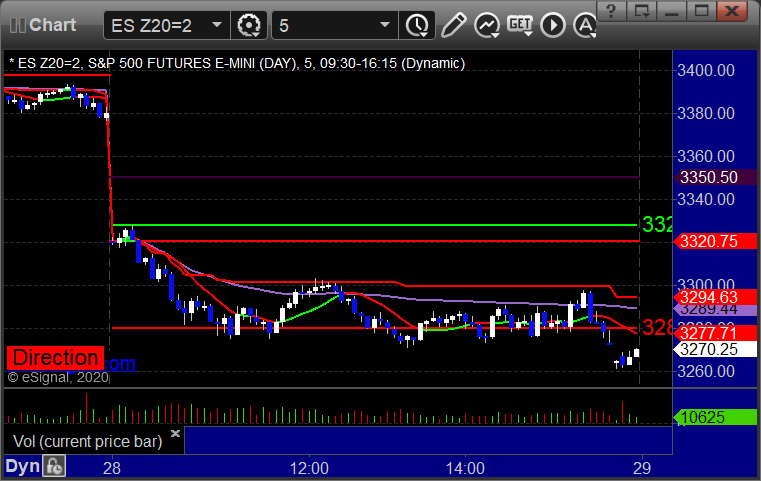Close the chart window with the X button
Image resolution: width=761 pixels, height=481 pixels.
731,11
